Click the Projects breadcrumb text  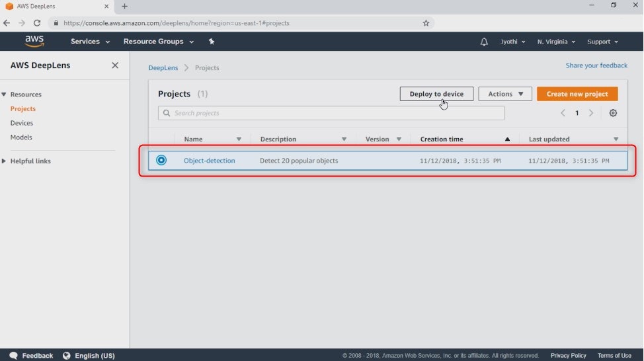[x=207, y=67]
